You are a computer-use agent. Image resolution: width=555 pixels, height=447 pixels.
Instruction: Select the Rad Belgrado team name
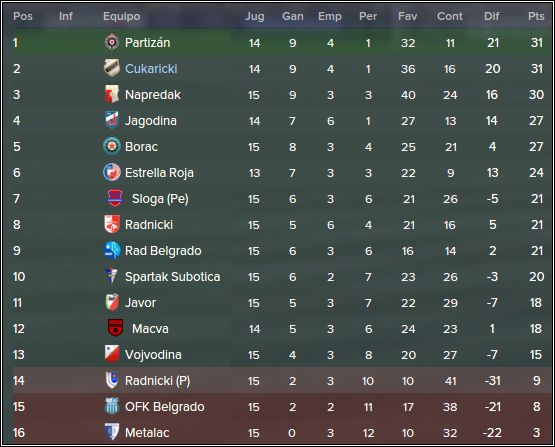click(x=163, y=251)
